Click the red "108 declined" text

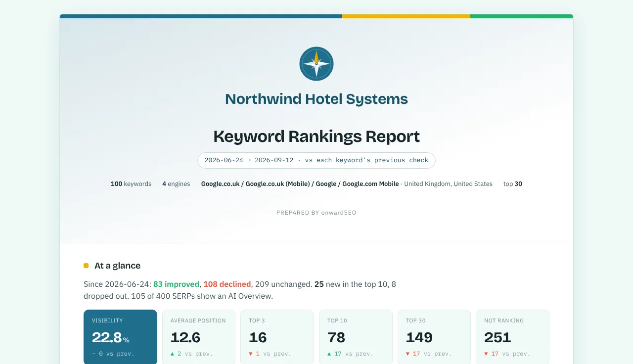pos(227,284)
